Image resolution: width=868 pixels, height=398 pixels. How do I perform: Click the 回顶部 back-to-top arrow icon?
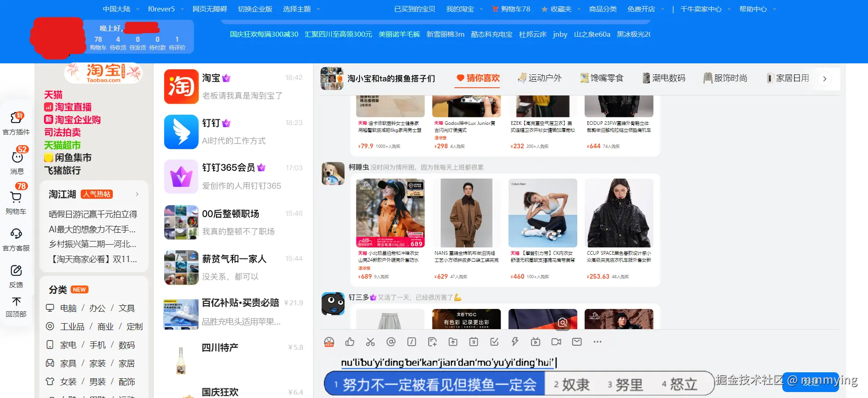[x=17, y=307]
